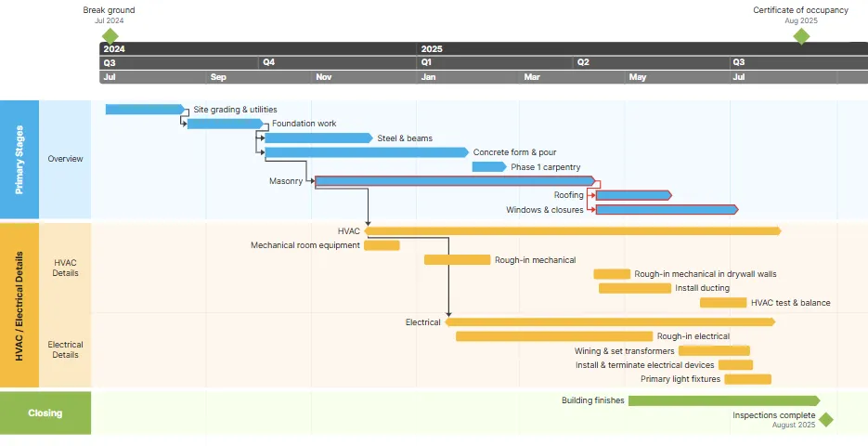Screen dimensions: 868x446
Task: Select the HVAC summary bar
Action: [x=573, y=231]
